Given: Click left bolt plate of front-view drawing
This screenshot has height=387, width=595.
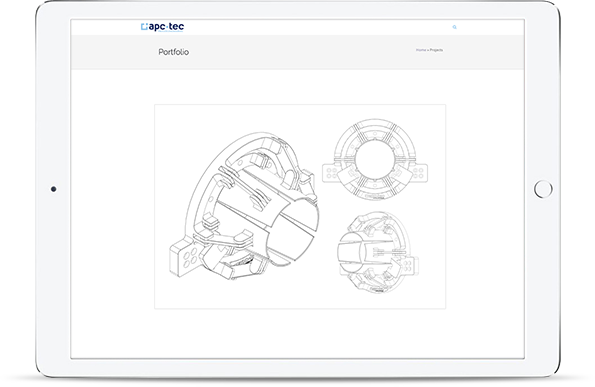Looking at the screenshot, I should click(331, 173).
